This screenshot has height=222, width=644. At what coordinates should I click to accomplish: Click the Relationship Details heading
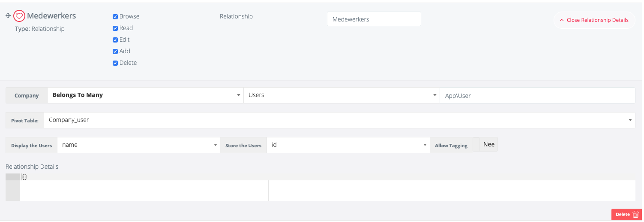tap(32, 167)
